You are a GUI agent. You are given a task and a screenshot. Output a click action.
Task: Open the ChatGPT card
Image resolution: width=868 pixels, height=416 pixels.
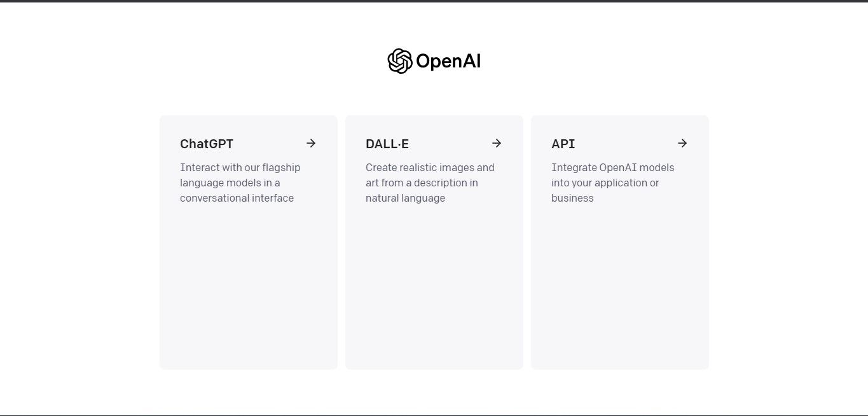pos(248,242)
